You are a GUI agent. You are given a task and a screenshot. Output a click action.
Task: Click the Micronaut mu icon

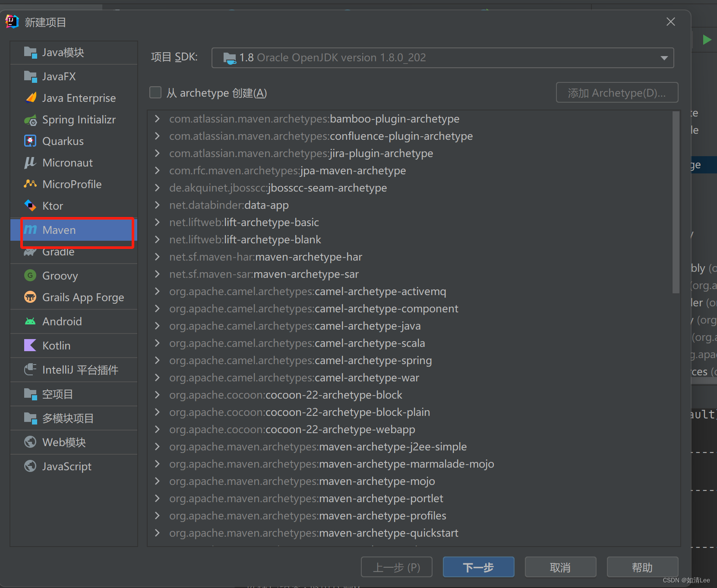coord(30,163)
